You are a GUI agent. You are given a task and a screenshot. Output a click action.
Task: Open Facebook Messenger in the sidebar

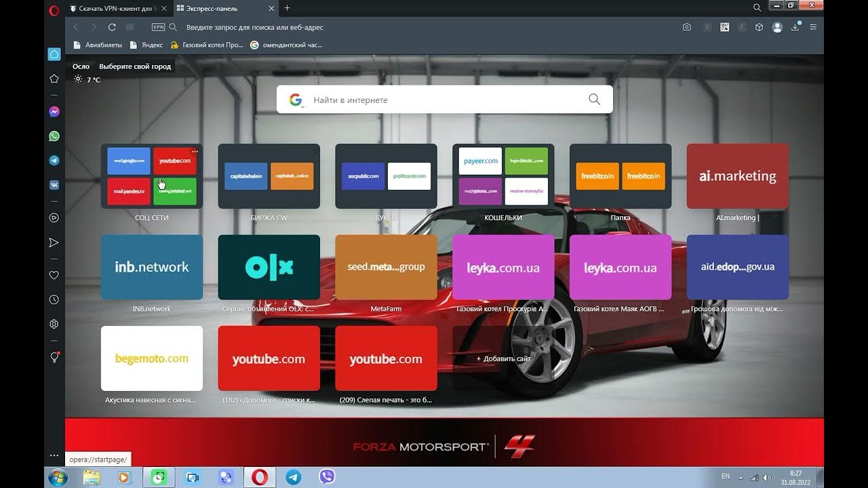[x=54, y=112]
